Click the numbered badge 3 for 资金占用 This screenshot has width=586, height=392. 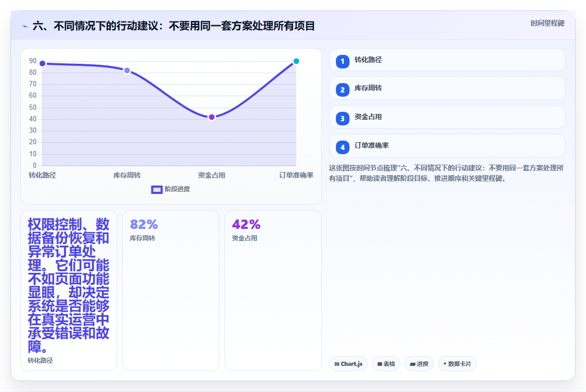[342, 119]
